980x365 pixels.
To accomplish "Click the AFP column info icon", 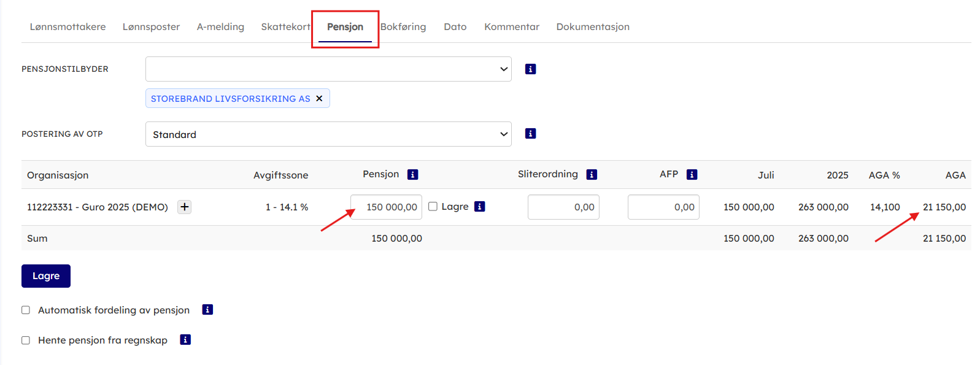I will click(x=692, y=175).
